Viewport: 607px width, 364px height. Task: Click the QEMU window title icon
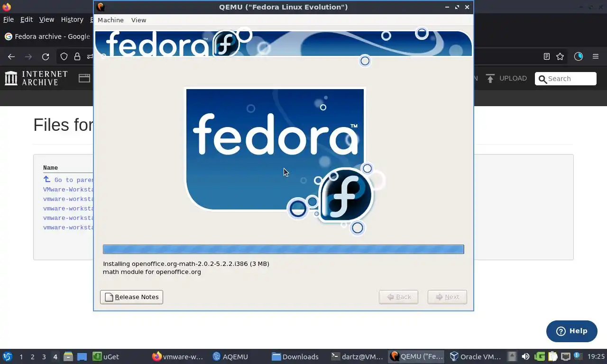pyautogui.click(x=101, y=7)
